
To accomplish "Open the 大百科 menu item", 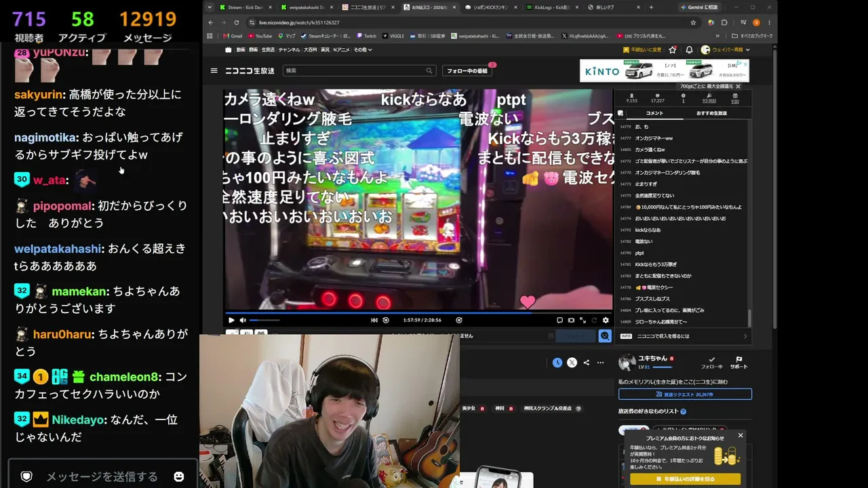I will pos(310,49).
